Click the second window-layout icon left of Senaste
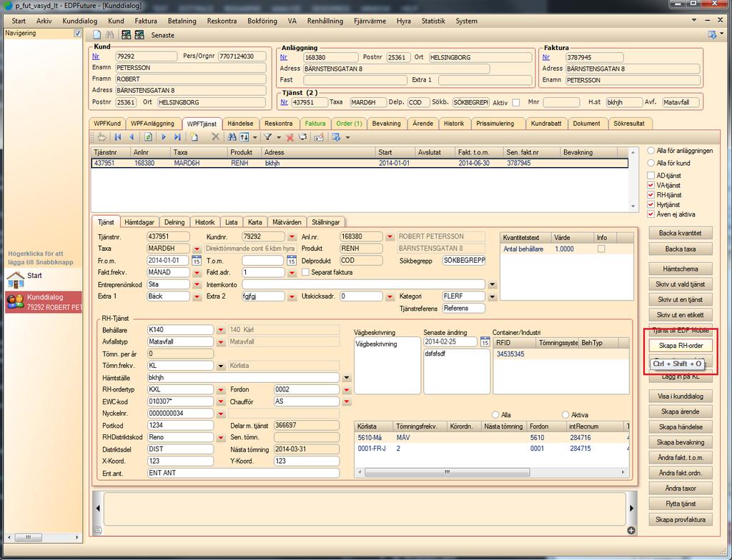Image resolution: width=732 pixels, height=560 pixels. [139, 35]
